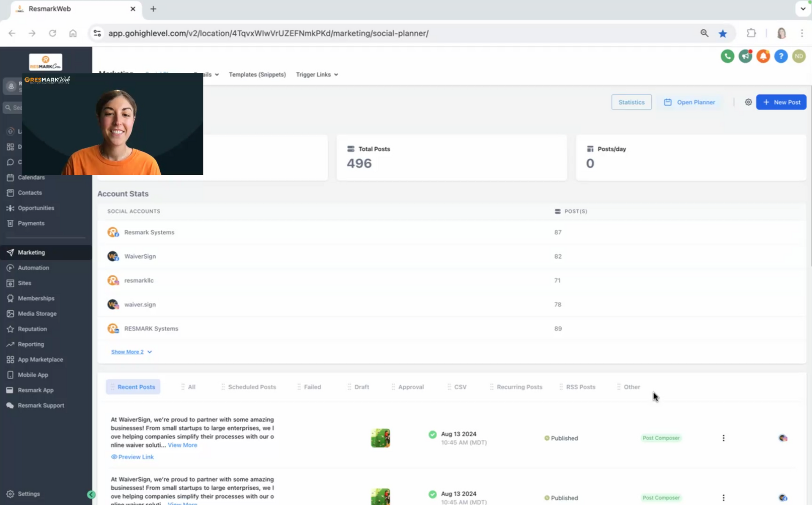Open browser extensions puzzle icon

pyautogui.click(x=751, y=33)
